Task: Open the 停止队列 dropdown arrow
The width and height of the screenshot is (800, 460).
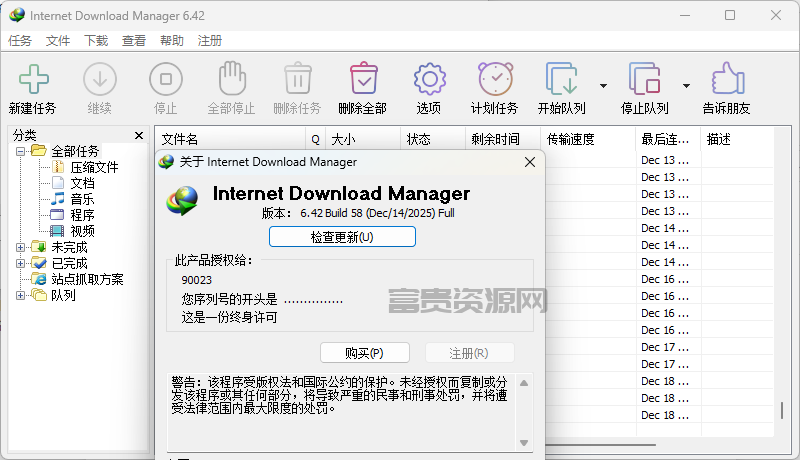Action: (x=687, y=86)
